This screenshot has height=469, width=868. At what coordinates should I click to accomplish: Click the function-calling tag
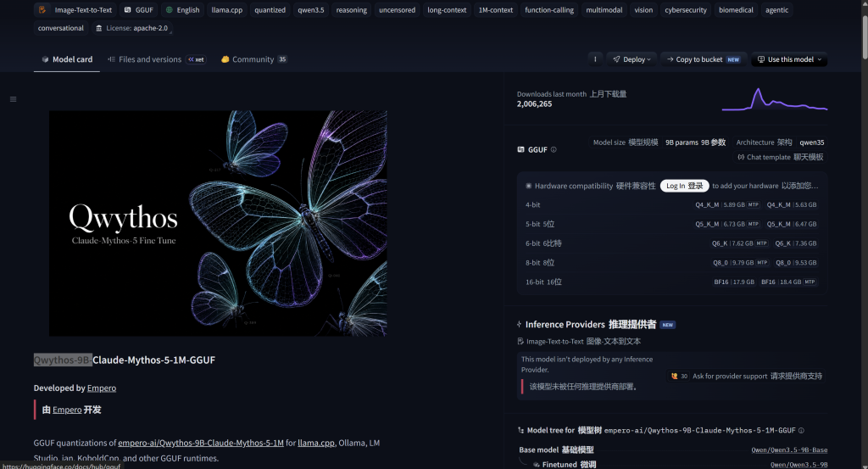[x=549, y=10]
